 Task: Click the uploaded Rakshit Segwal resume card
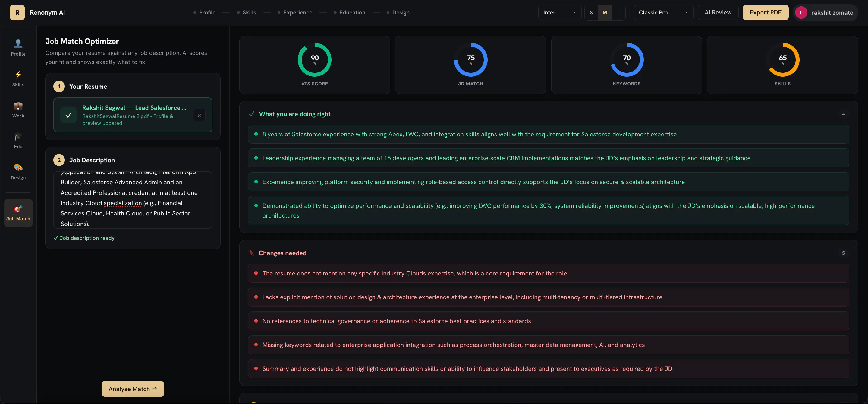click(x=133, y=115)
